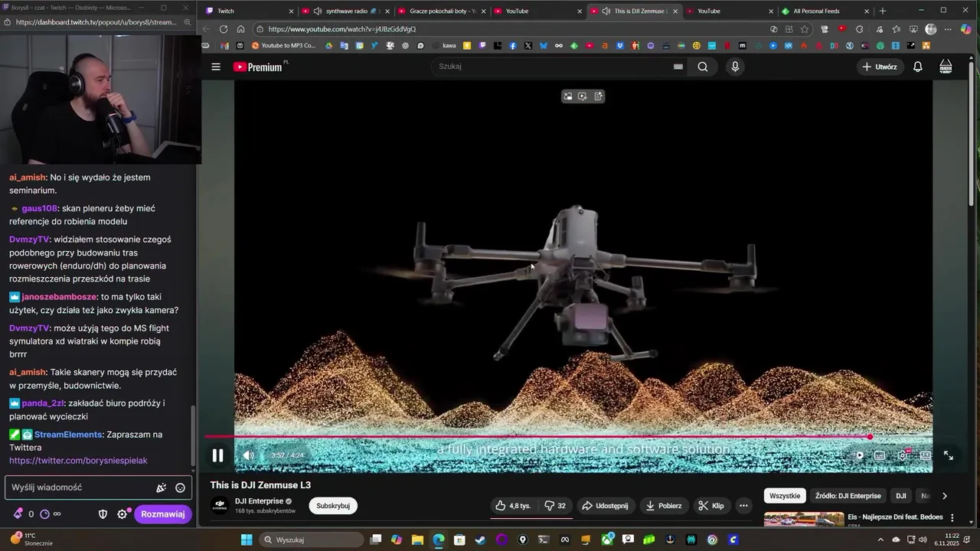980x551 pixels.
Task: Open the kawa bookmark
Action: pos(445,46)
